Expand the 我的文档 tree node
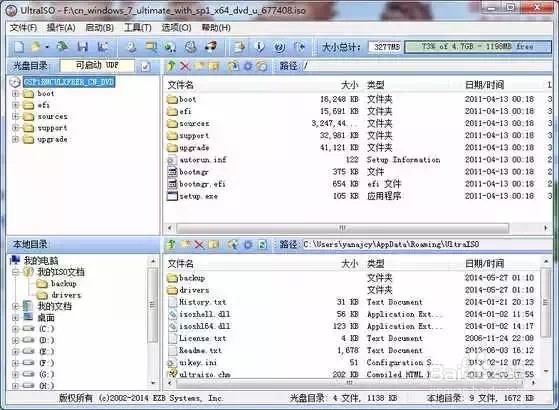This screenshot has width=559, height=410. [15, 306]
